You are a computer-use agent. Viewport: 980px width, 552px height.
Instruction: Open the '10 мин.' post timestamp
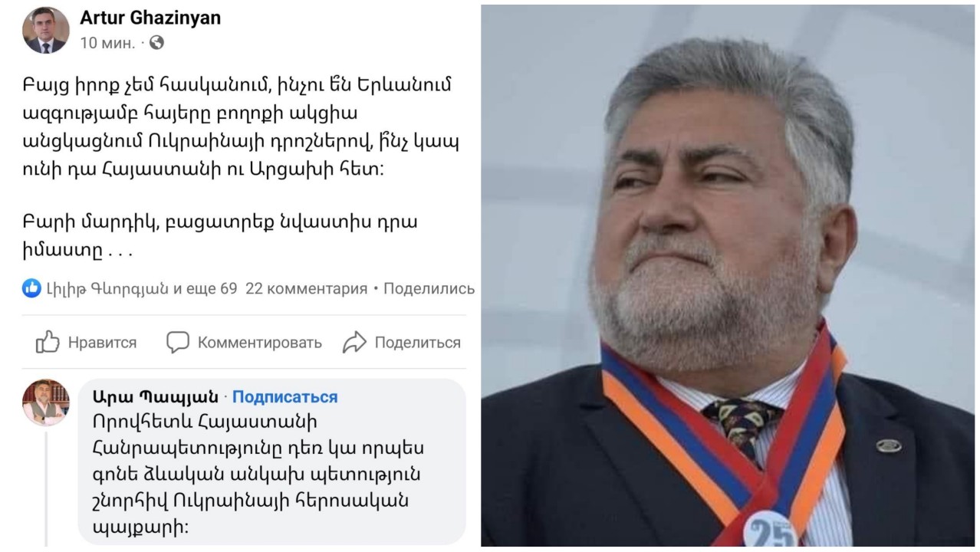[107, 43]
